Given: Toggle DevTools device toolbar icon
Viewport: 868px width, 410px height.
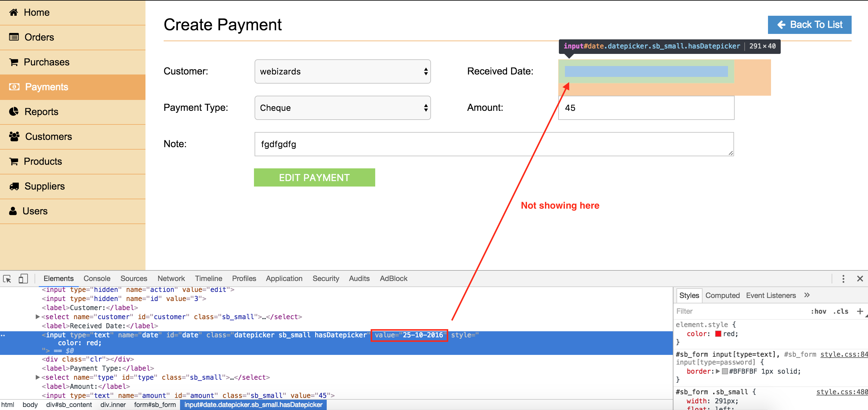Looking at the screenshot, I should pos(23,279).
